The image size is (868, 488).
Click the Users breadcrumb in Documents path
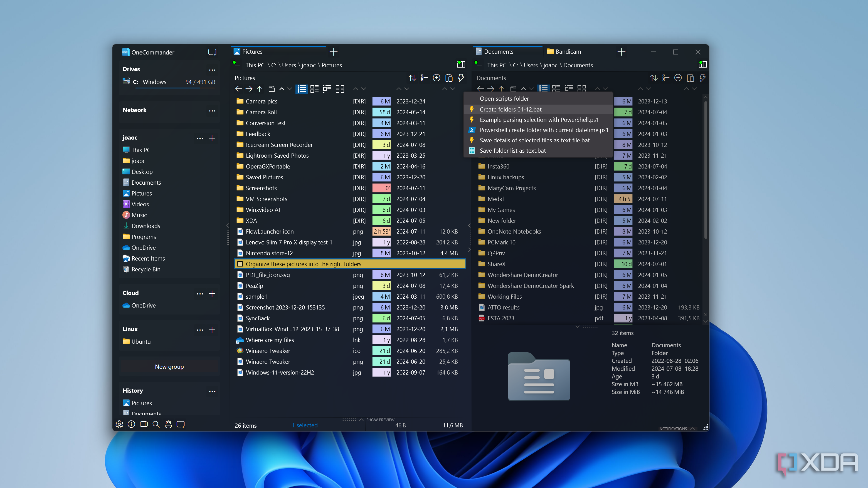click(x=530, y=65)
